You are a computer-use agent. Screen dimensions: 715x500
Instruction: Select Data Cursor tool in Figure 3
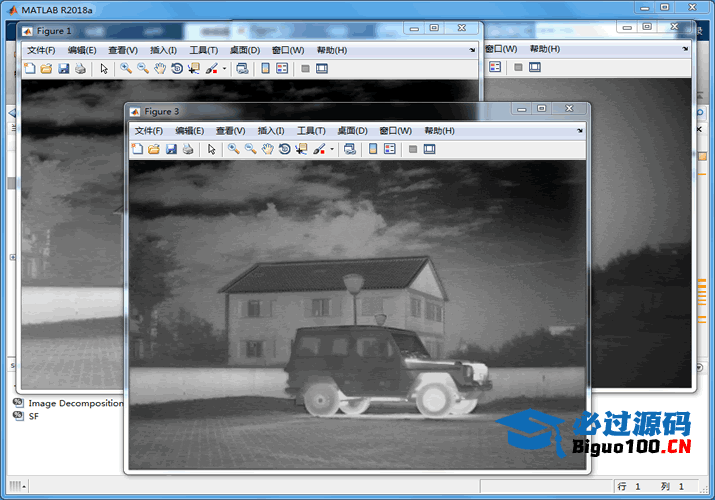(301, 149)
